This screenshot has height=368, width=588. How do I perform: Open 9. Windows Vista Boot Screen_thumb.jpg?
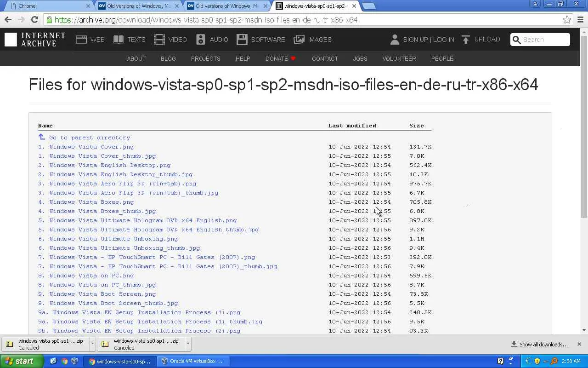pyautogui.click(x=108, y=303)
